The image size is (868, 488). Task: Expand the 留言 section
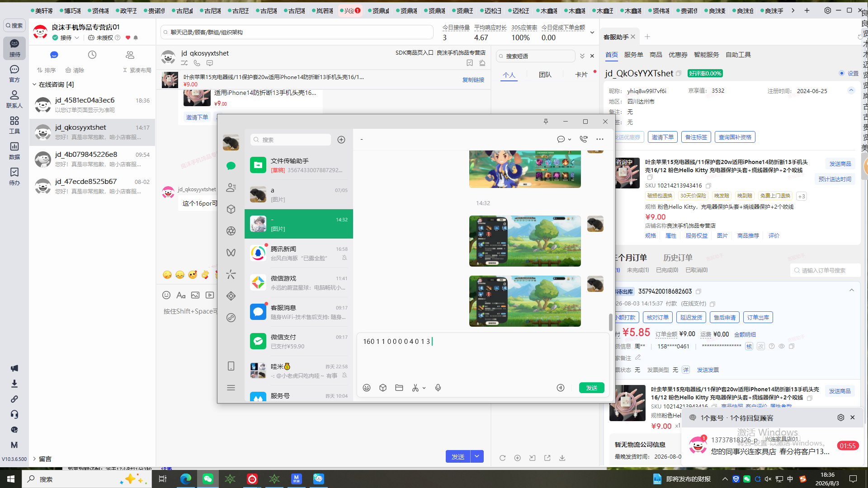[34, 459]
